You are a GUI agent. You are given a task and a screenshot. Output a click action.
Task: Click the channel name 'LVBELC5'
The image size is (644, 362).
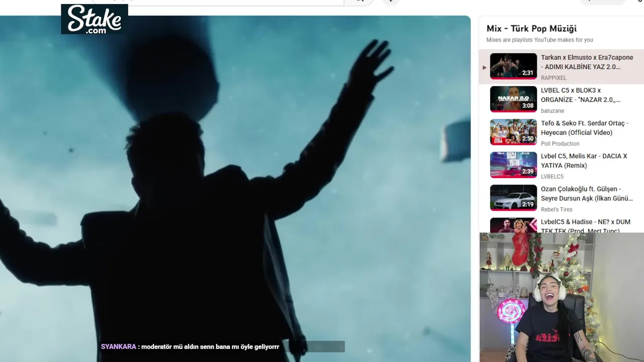coord(552,176)
